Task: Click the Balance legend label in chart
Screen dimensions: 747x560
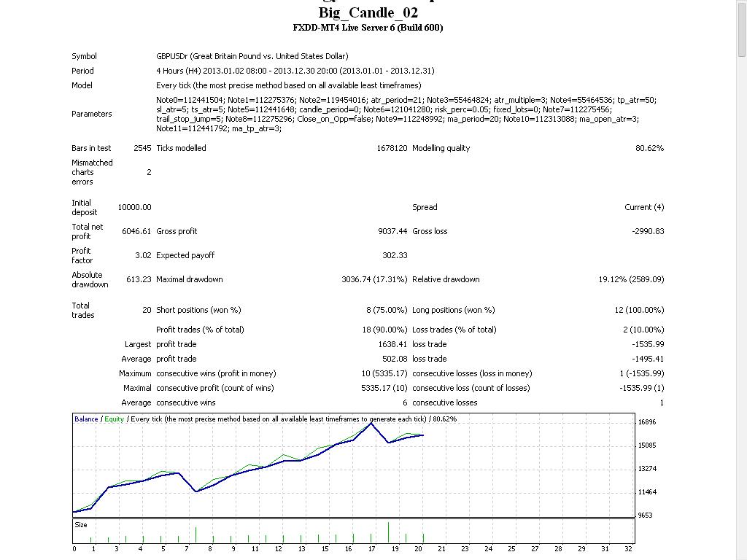Action: (86, 419)
